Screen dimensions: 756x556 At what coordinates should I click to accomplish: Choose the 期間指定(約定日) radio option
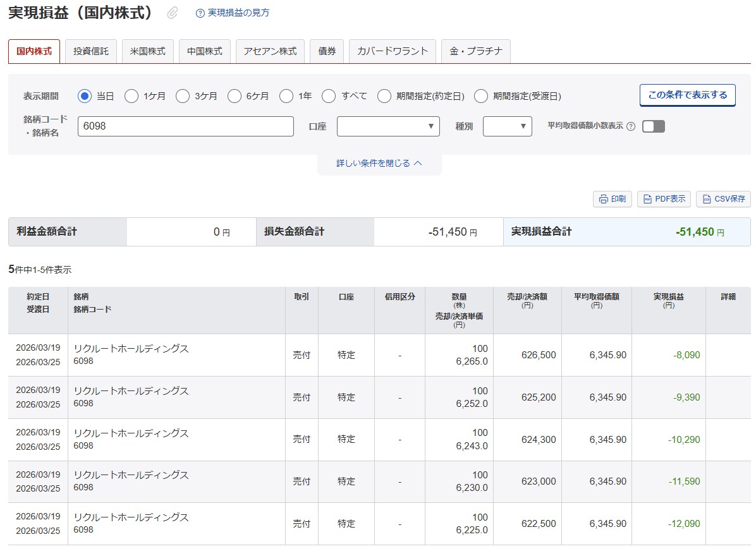(384, 96)
